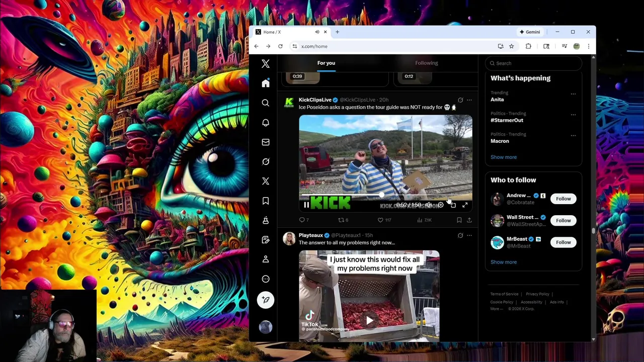Click the X Search field
Viewport: 644px width, 362px height.
click(x=534, y=63)
